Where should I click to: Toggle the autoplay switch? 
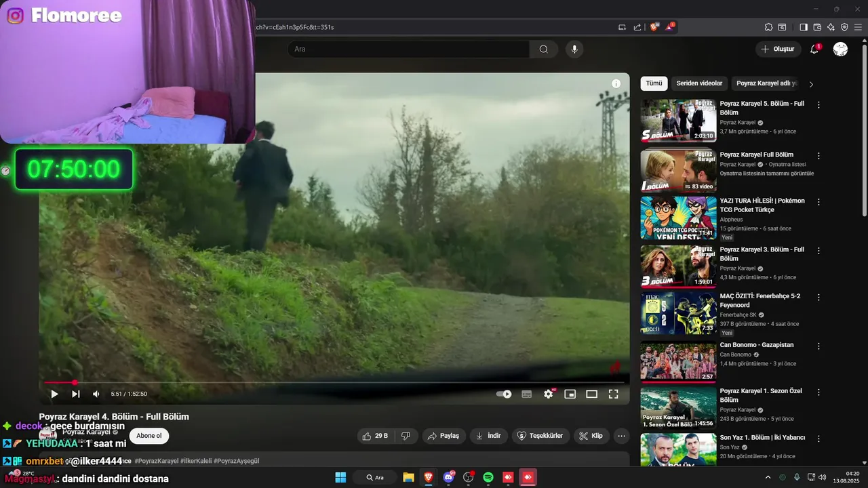coord(504,394)
